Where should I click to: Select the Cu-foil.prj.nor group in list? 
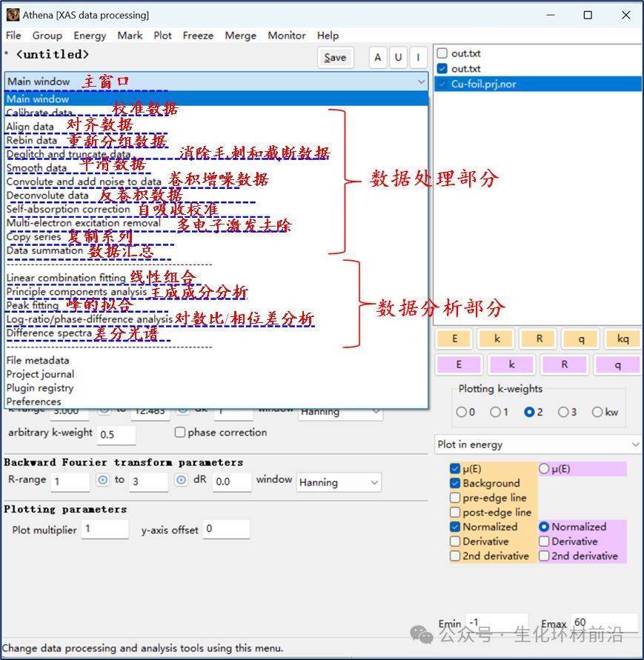coord(483,84)
